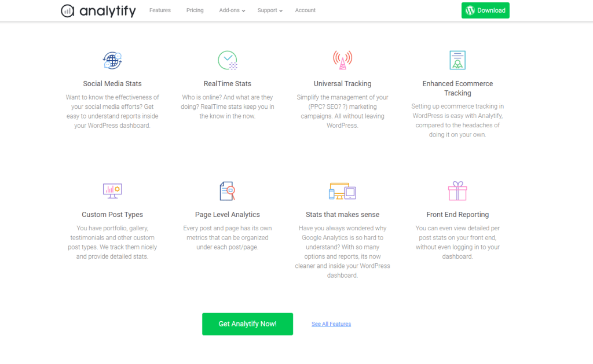
Task: Click the Social Media Stats heading
Action: point(112,84)
